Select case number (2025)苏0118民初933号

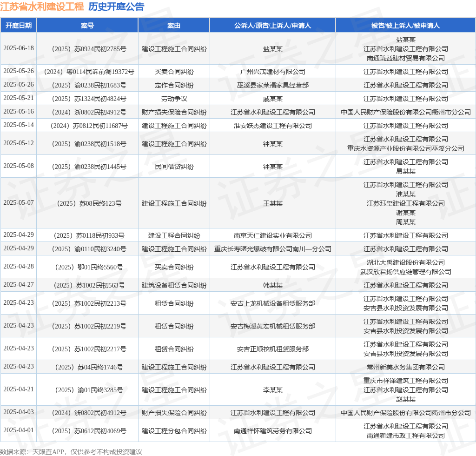(88, 236)
